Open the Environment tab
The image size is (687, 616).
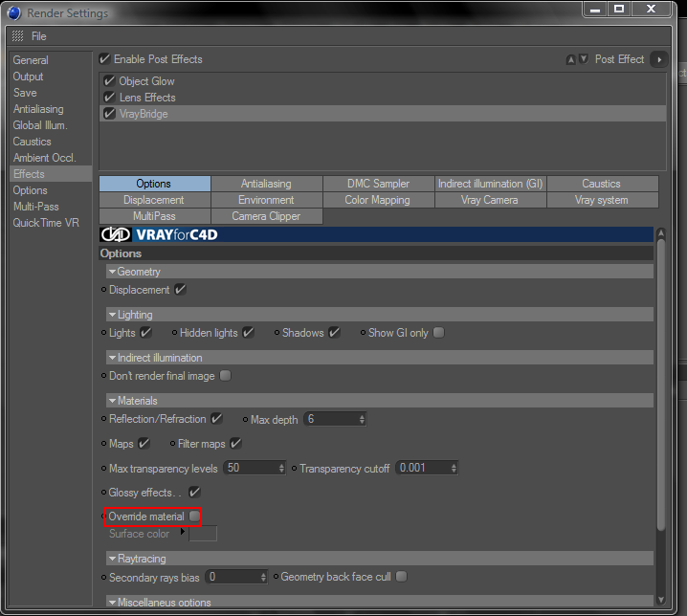(266, 200)
